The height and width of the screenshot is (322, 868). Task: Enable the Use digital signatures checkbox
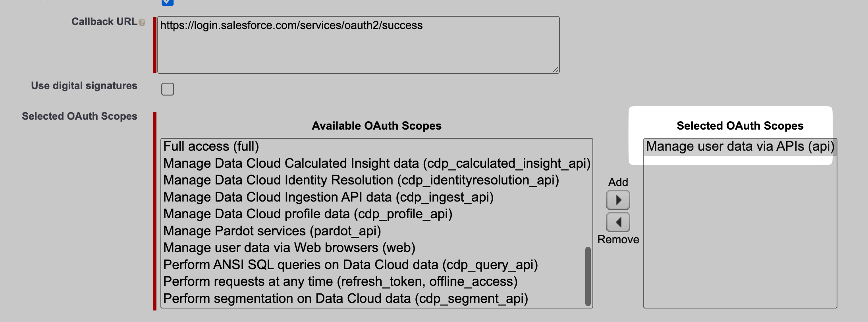pyautogui.click(x=168, y=89)
